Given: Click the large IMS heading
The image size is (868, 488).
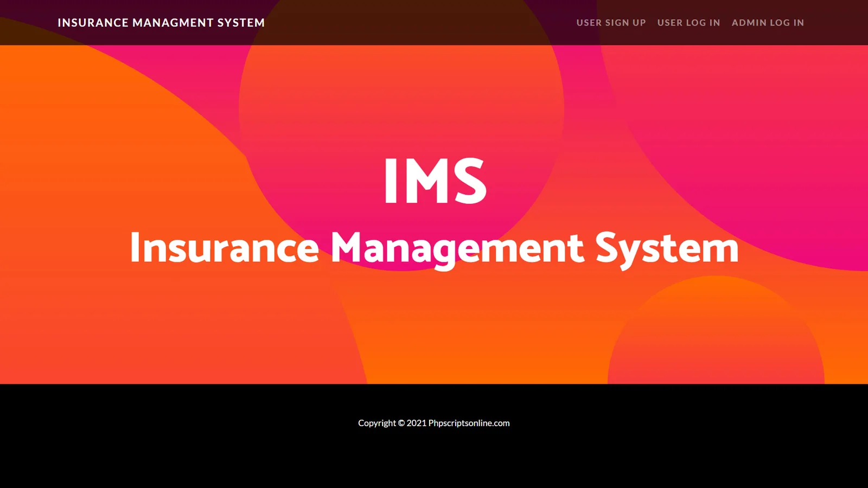Looking at the screenshot, I should click(x=435, y=181).
